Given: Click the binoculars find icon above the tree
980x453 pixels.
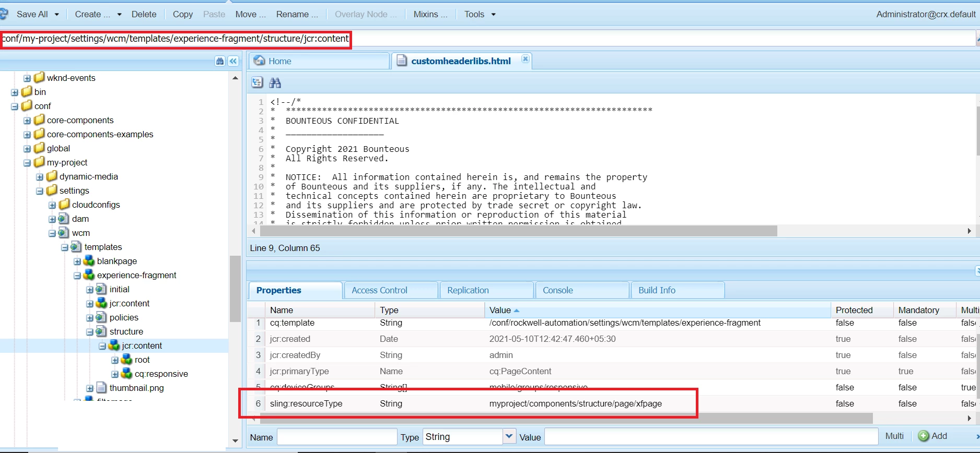Looking at the screenshot, I should [x=220, y=61].
